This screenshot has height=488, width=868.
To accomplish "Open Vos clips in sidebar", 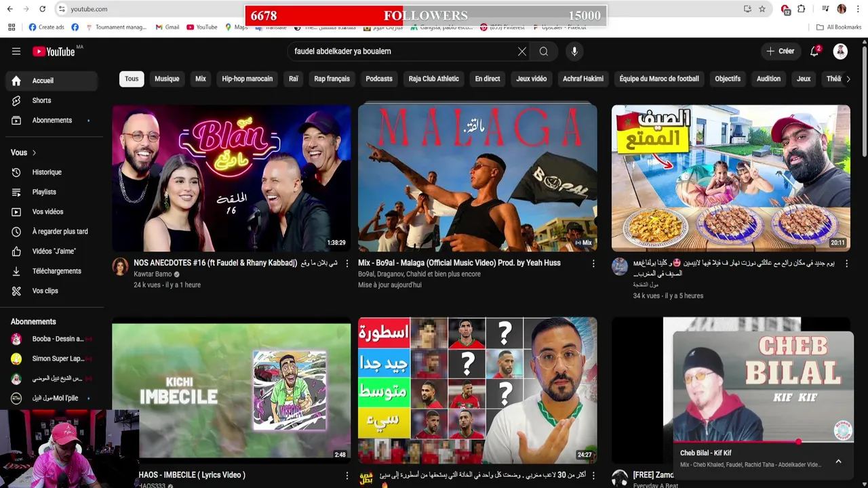I will (x=52, y=291).
